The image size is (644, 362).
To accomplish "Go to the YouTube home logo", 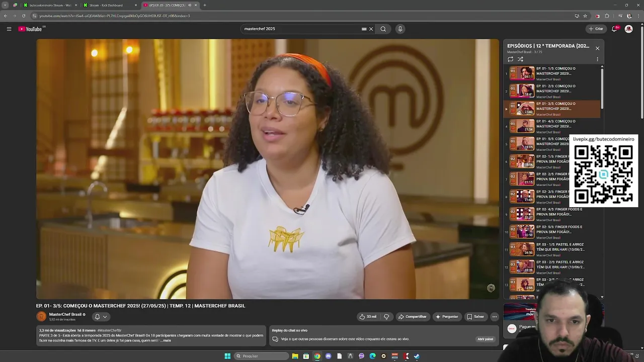I will coord(31,29).
